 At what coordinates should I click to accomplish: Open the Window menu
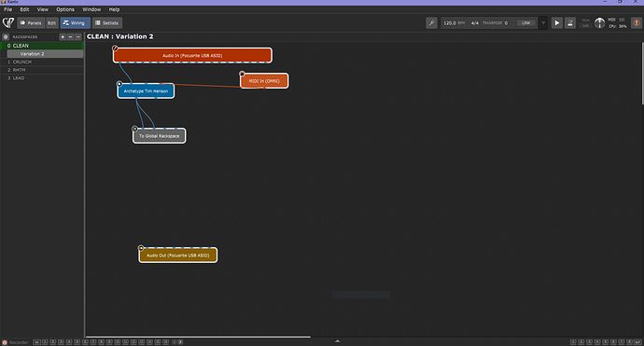(91, 9)
